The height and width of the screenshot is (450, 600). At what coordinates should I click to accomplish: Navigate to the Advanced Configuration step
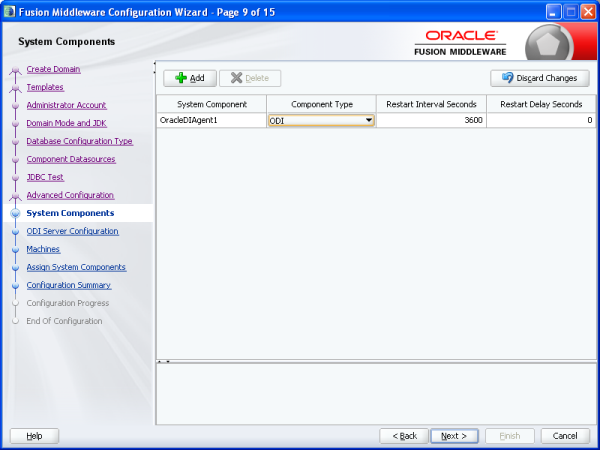[70, 195]
